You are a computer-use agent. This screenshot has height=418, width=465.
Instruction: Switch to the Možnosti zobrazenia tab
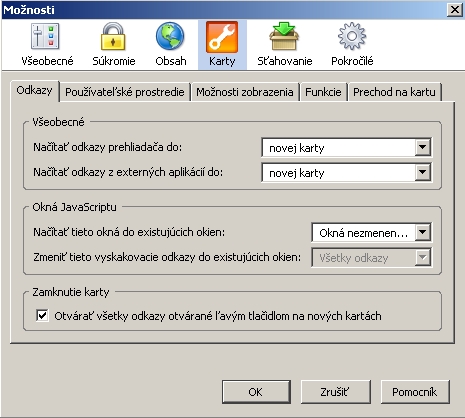[245, 92]
